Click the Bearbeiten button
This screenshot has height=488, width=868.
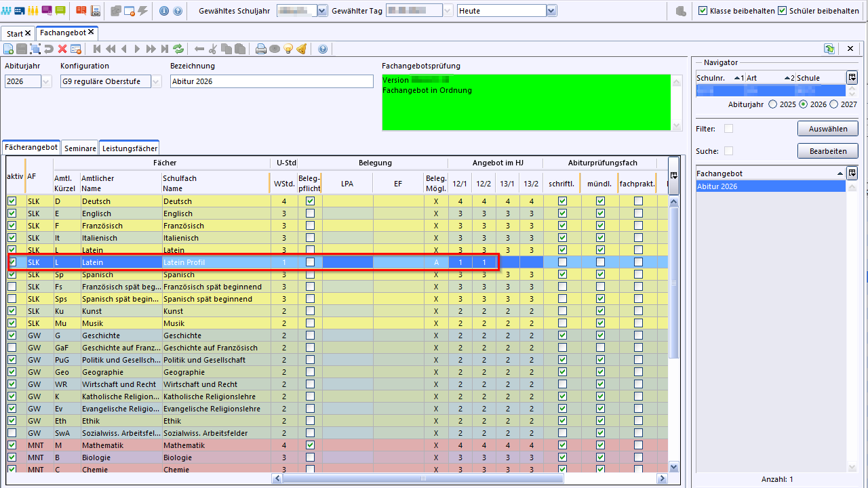coord(827,151)
